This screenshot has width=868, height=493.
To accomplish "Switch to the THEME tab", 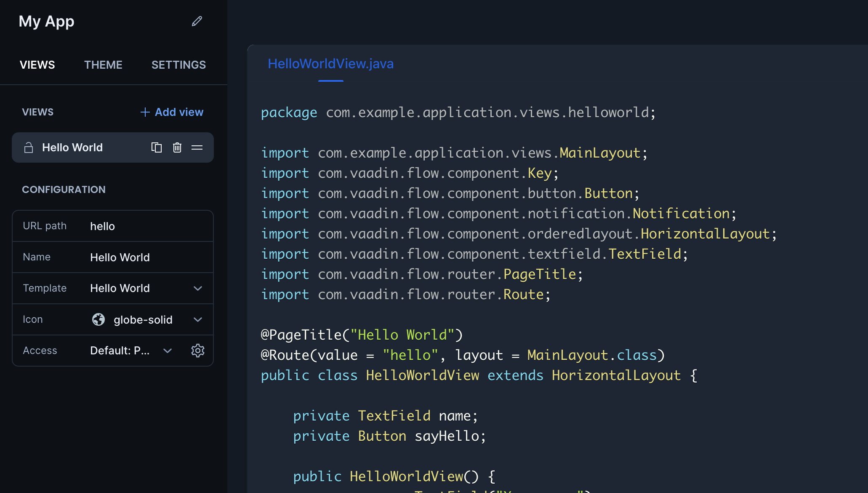I will click(x=103, y=64).
